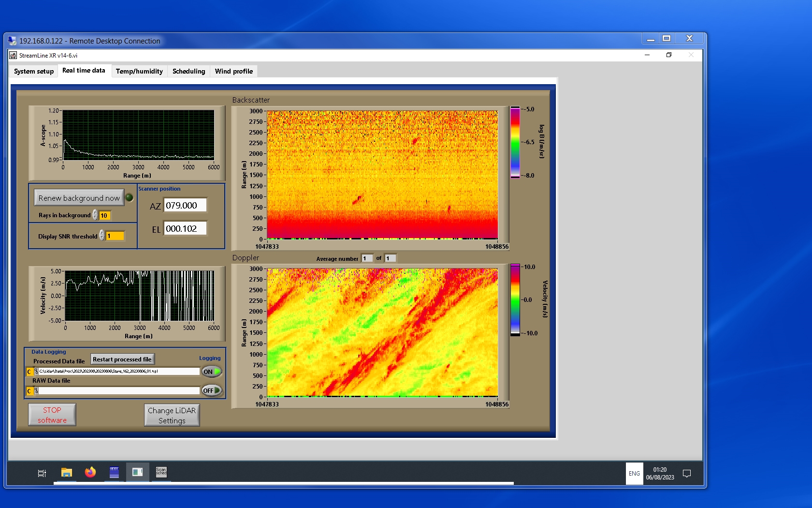Click the green indicator beside Renew background

click(x=129, y=197)
